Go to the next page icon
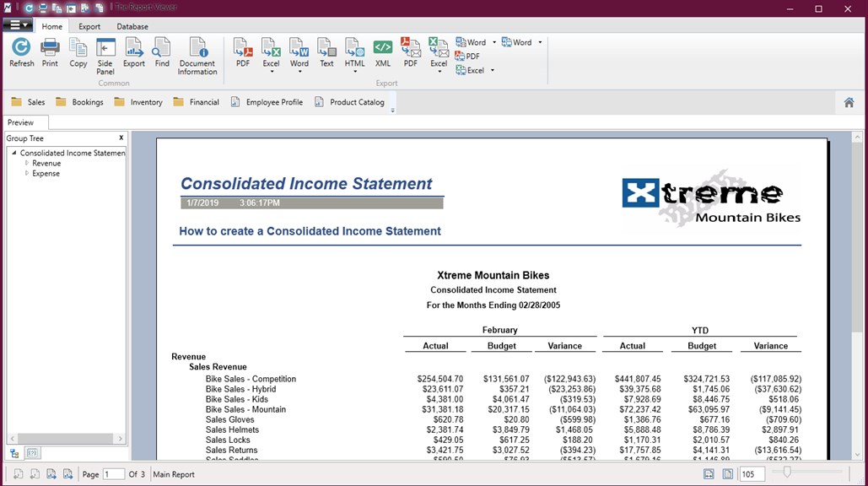The image size is (868, 486). 51,474
